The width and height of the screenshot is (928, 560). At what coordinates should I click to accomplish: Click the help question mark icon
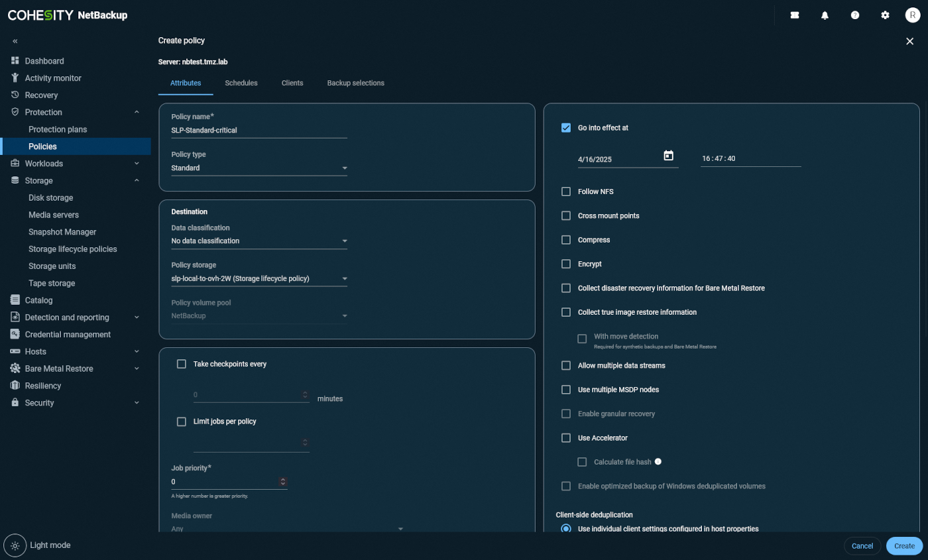pos(855,15)
